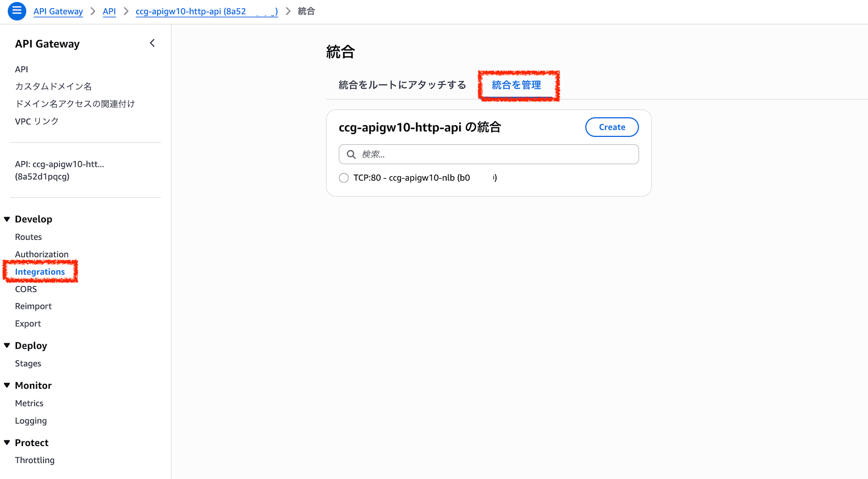Screen dimensions: 868x479
Task: Click the TCP:80 - ccg-apigw10-nlb integration label
Action: [425, 178]
